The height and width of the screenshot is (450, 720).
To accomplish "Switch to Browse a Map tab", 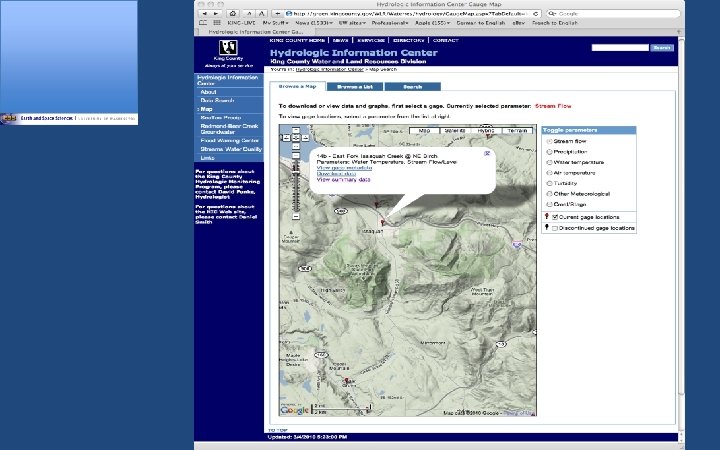I will (298, 86).
